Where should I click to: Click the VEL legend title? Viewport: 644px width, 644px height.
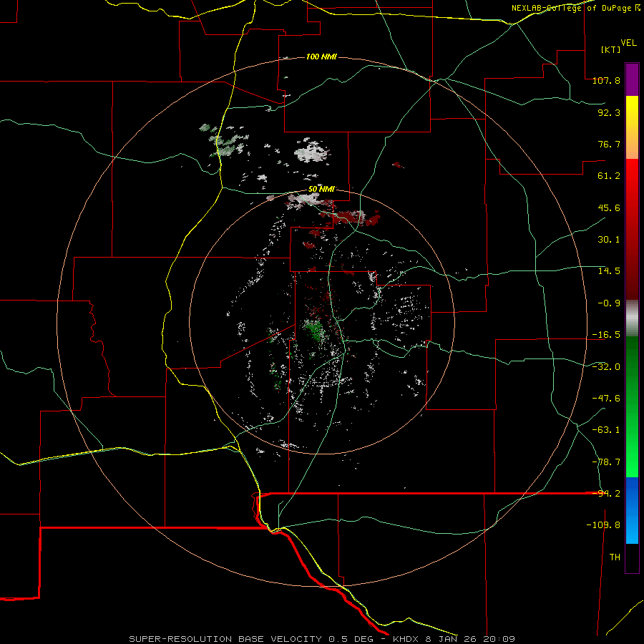point(628,43)
